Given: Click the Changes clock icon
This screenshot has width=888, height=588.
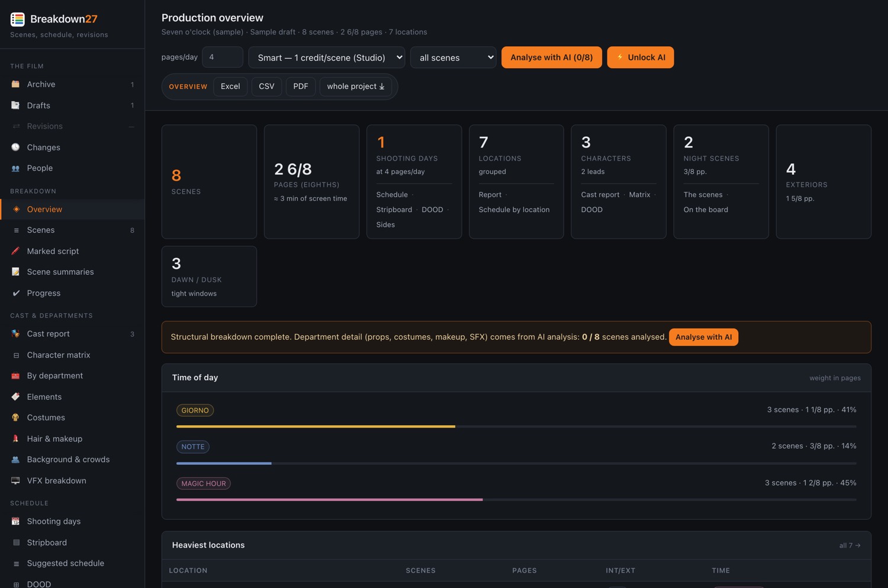Looking at the screenshot, I should (x=15, y=147).
